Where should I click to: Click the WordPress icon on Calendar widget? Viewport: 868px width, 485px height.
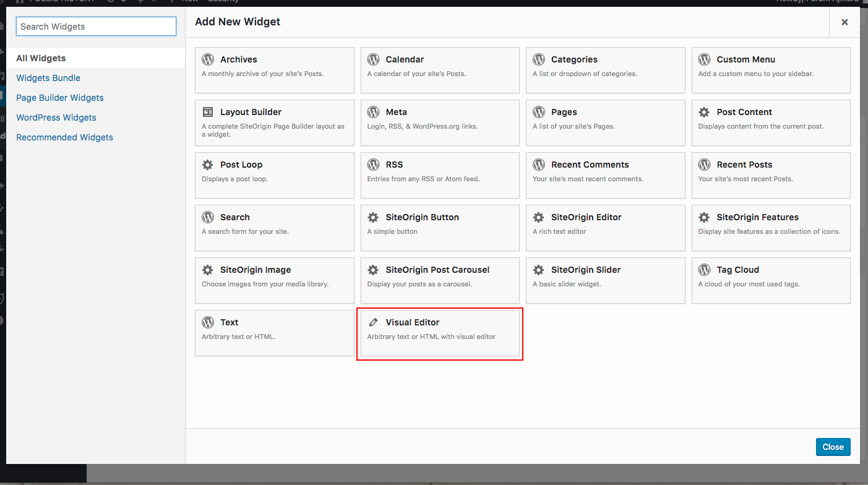tap(373, 59)
